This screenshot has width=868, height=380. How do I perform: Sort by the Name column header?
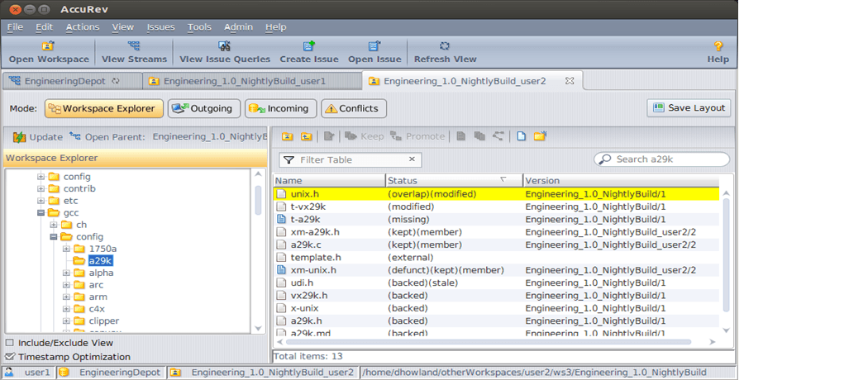[x=329, y=180]
